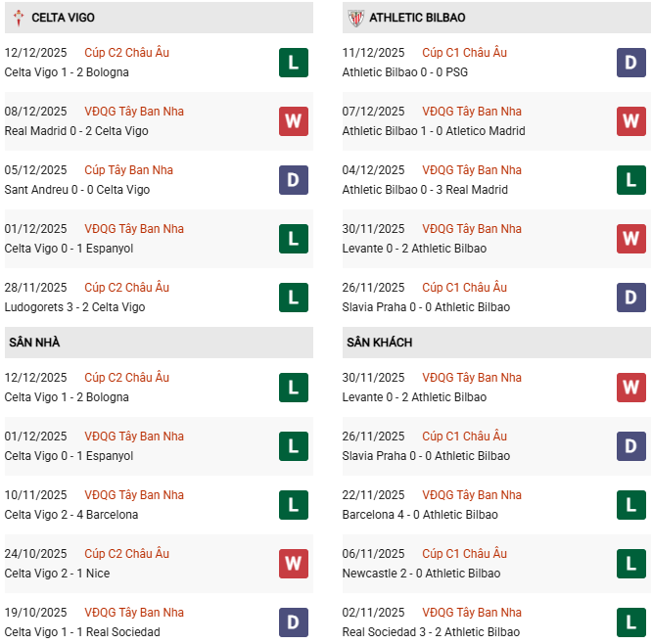652x644 pixels.
Task: Click D badge for Athletic Bilbao 0-0 PSG
Action: tap(631, 63)
